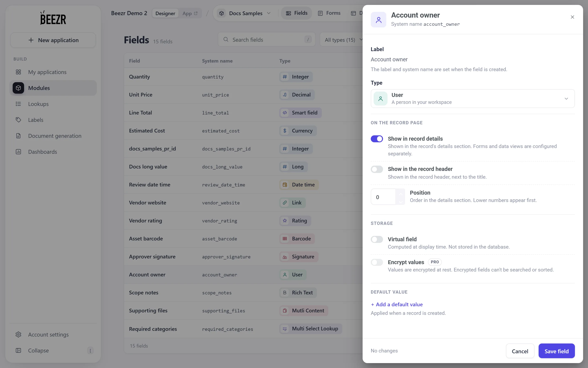
Task: Click Add a default value link
Action: pos(397,304)
